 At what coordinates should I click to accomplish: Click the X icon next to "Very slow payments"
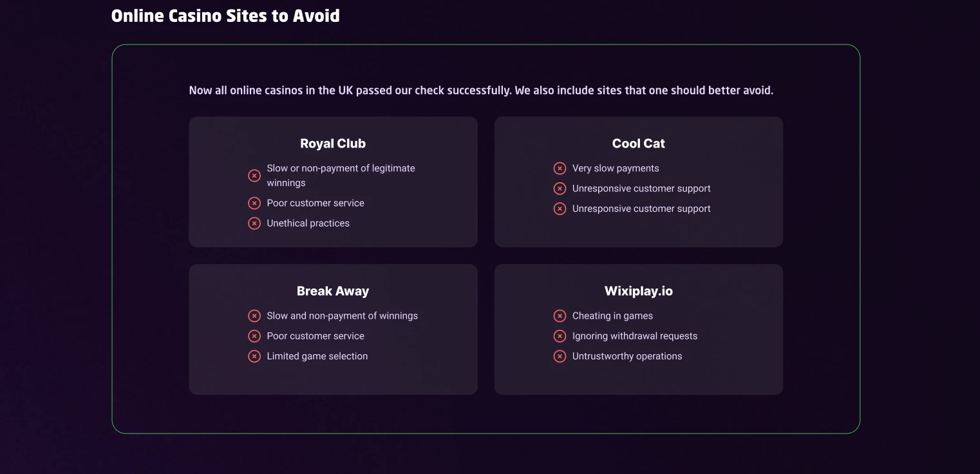click(x=560, y=169)
